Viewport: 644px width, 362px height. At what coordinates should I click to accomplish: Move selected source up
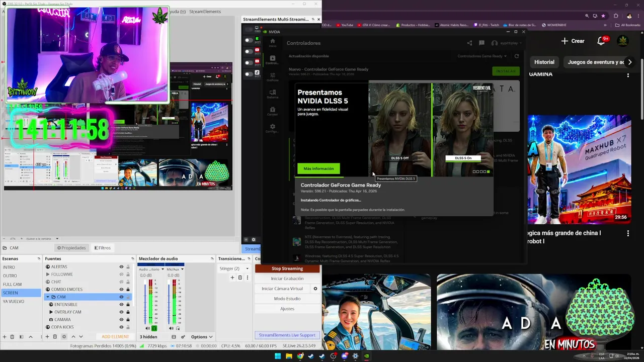click(x=73, y=337)
